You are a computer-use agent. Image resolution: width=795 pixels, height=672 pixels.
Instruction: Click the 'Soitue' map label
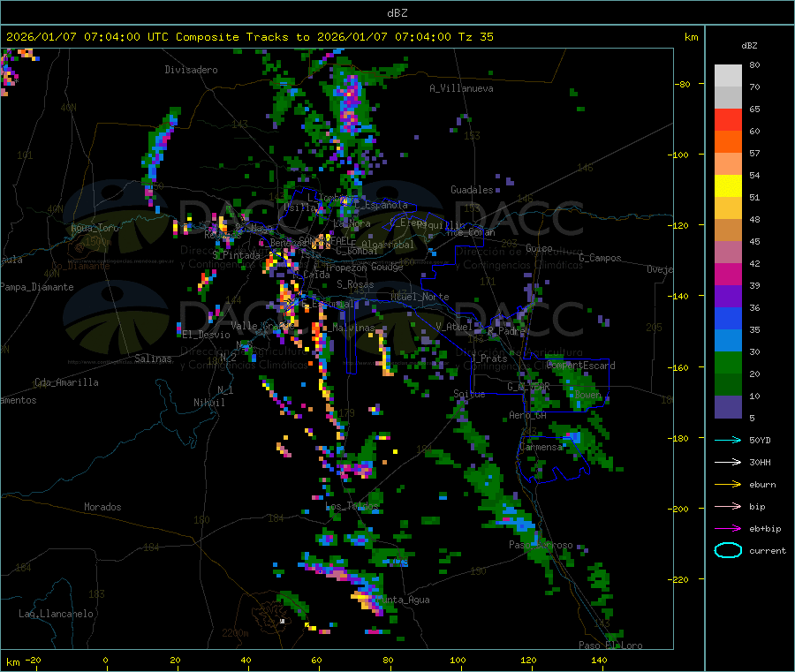coord(469,394)
